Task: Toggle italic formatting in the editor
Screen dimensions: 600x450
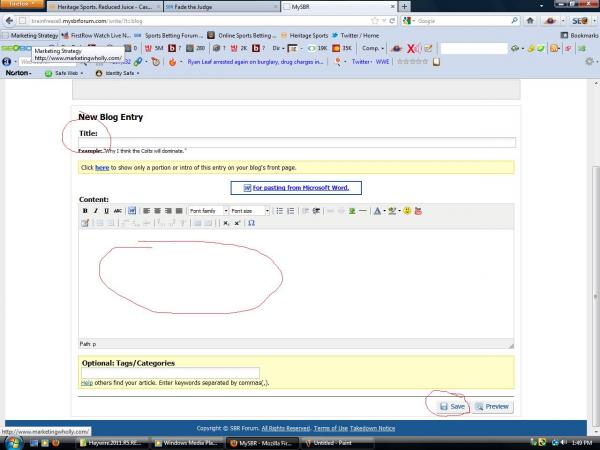Action: click(96, 211)
